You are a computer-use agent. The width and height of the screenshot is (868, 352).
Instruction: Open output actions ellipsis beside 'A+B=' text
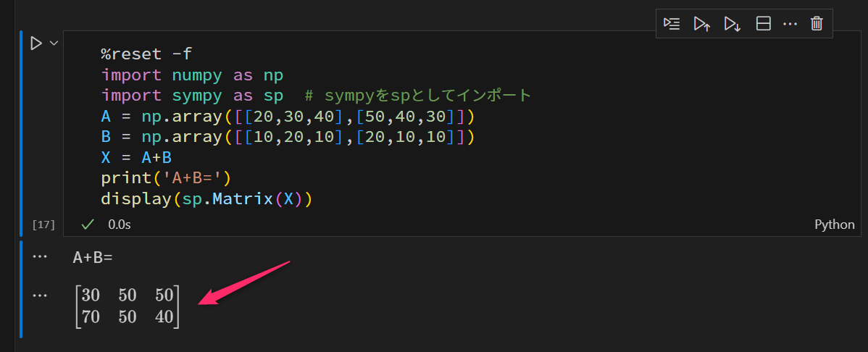coord(40,257)
